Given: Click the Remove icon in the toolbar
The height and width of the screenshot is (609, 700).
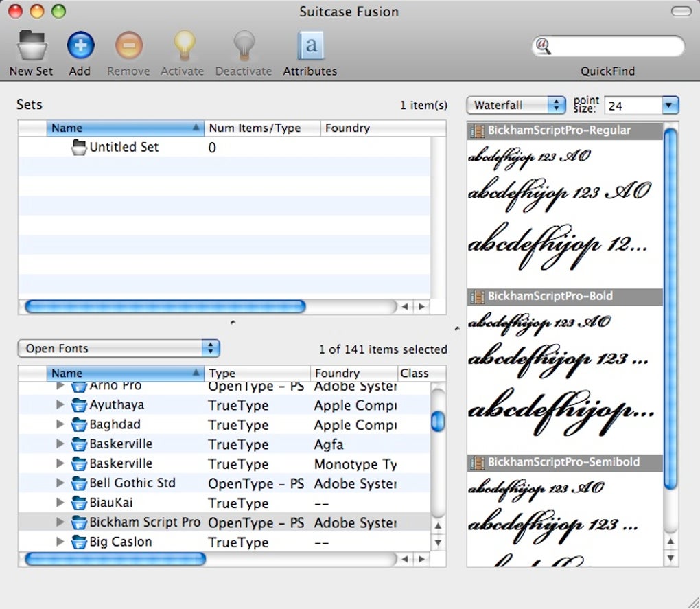Looking at the screenshot, I should point(128,45).
